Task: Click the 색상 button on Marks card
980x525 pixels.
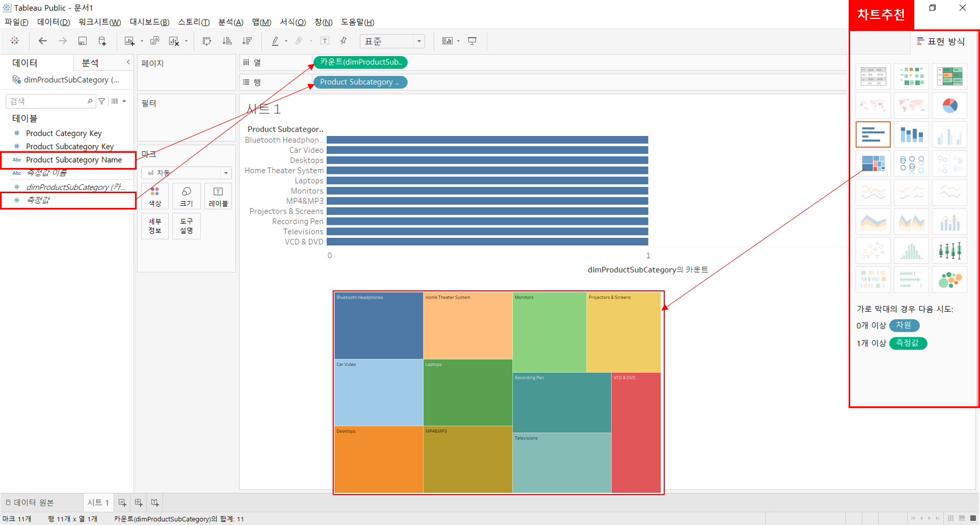Action: 154,196
